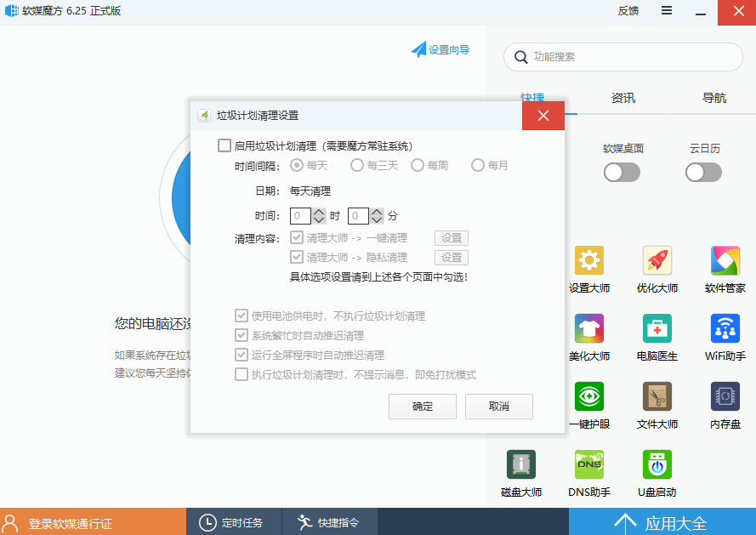
Task: Click the 具体选项设置请到上述各个页面中勾选! note
Action: pos(379,277)
